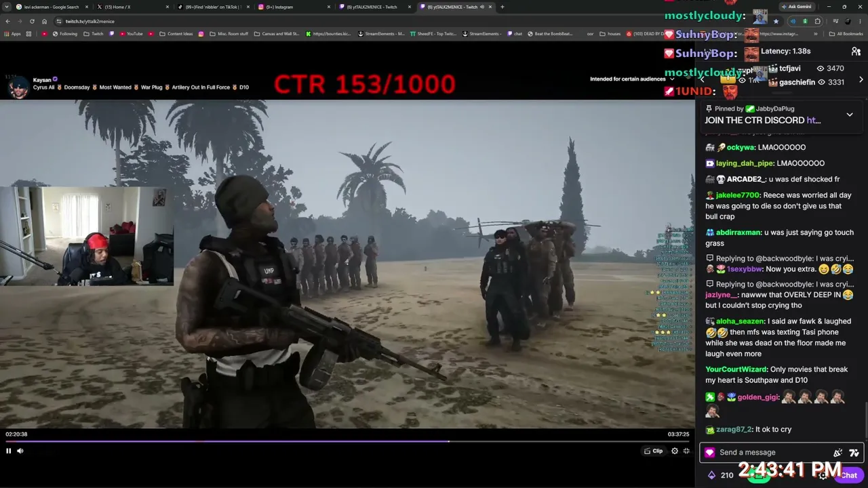Click the address bar twitch.tv URL
The image size is (868, 488).
[90, 21]
